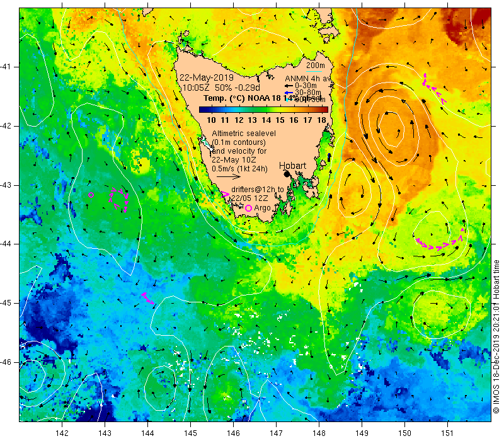Click the IMOS copyright timestamp text
Viewport: 504px width, 441px height.
point(496,337)
